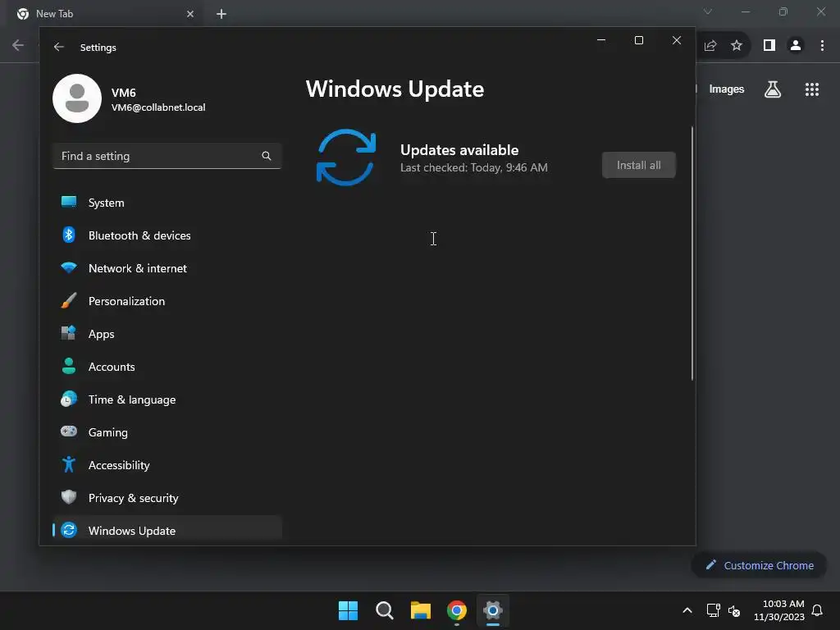Open Windows Start menu

(x=348, y=610)
